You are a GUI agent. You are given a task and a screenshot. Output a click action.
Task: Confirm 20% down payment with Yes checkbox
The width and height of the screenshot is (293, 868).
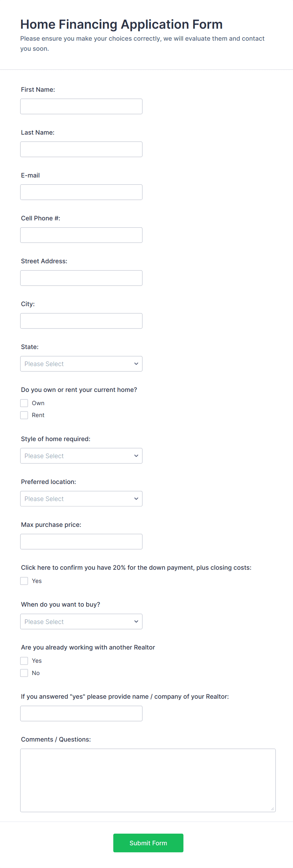pyautogui.click(x=24, y=581)
